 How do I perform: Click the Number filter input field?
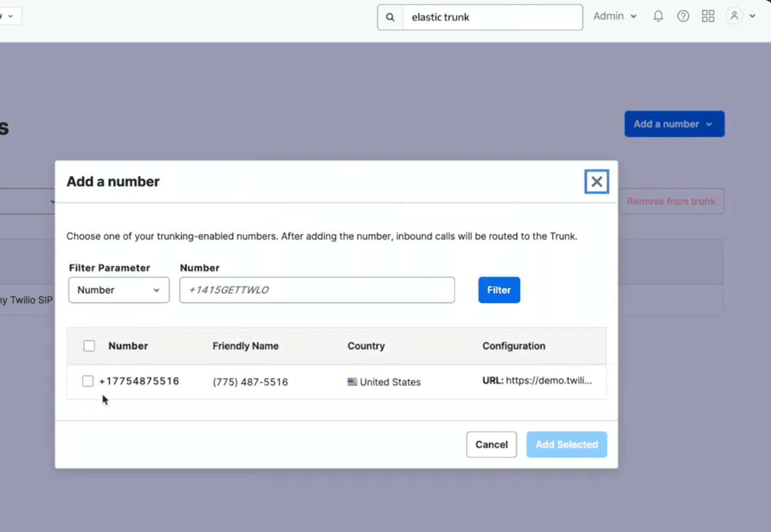point(316,290)
